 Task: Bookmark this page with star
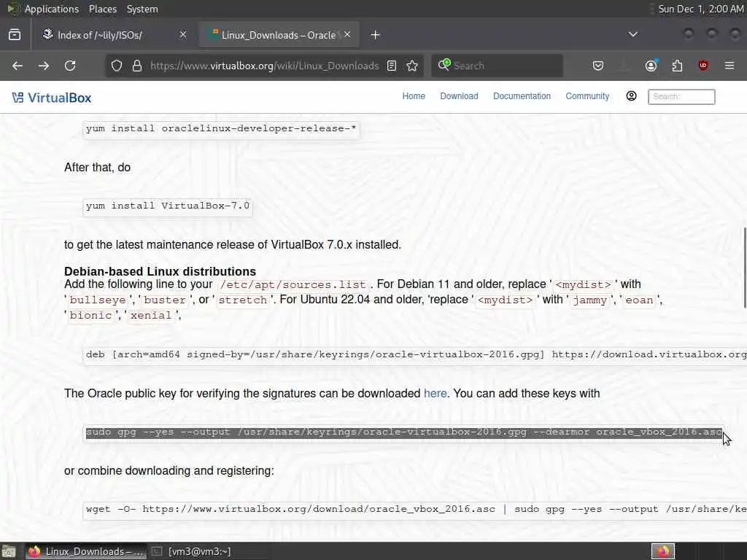click(413, 66)
